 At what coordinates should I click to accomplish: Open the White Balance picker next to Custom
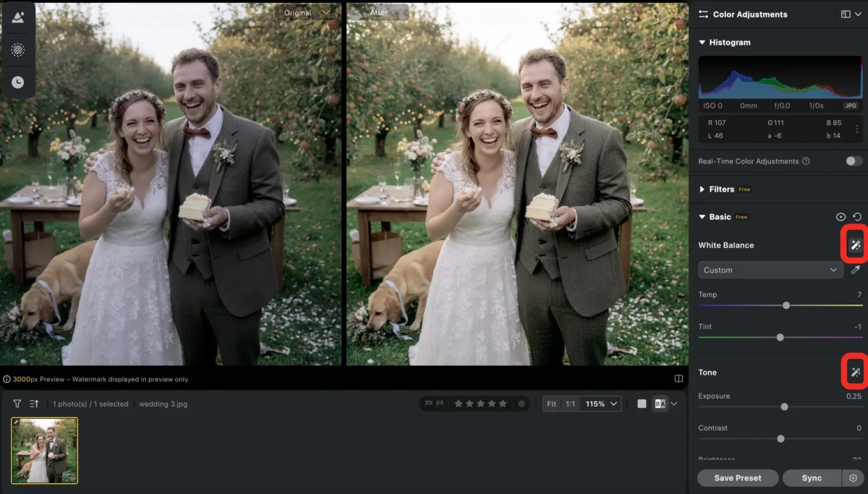point(855,269)
